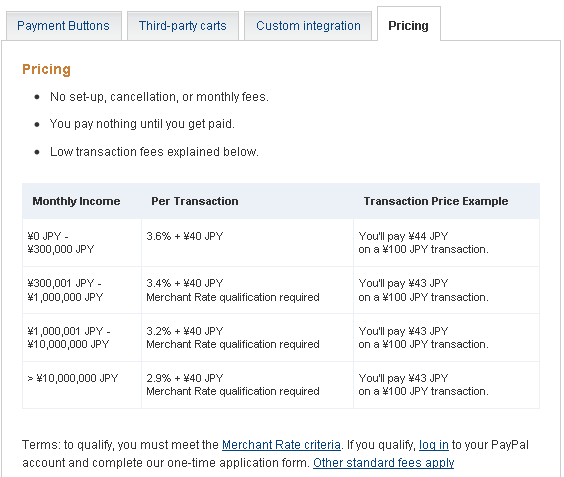Select the 2.9% + ¥40 JPY rate cell

coord(247,385)
